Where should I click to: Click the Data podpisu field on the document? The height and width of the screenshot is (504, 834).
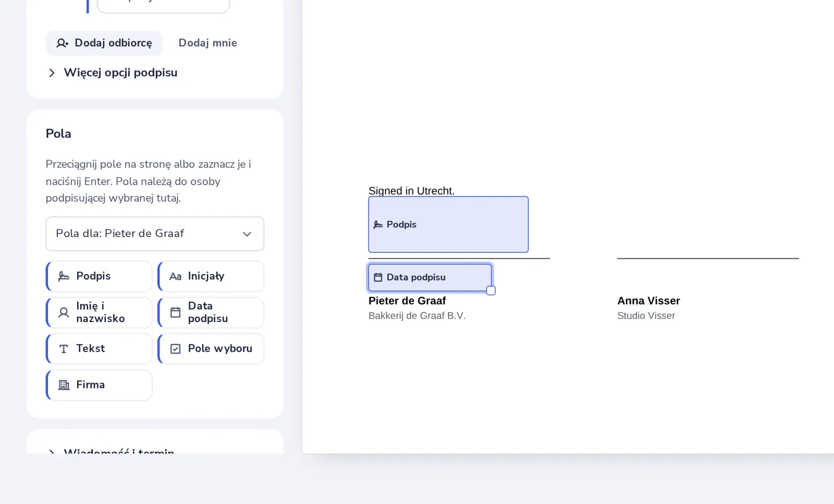pos(430,277)
